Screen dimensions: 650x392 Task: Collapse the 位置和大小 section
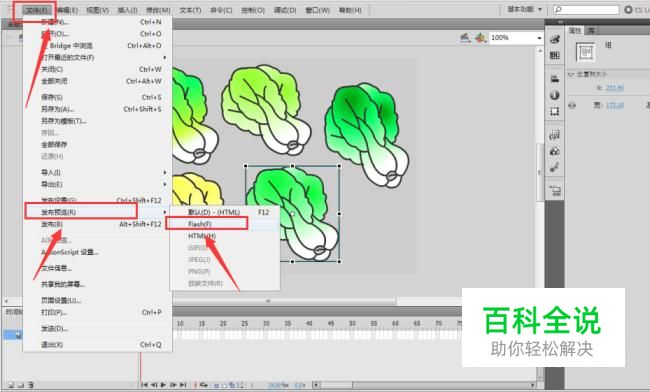pos(571,75)
